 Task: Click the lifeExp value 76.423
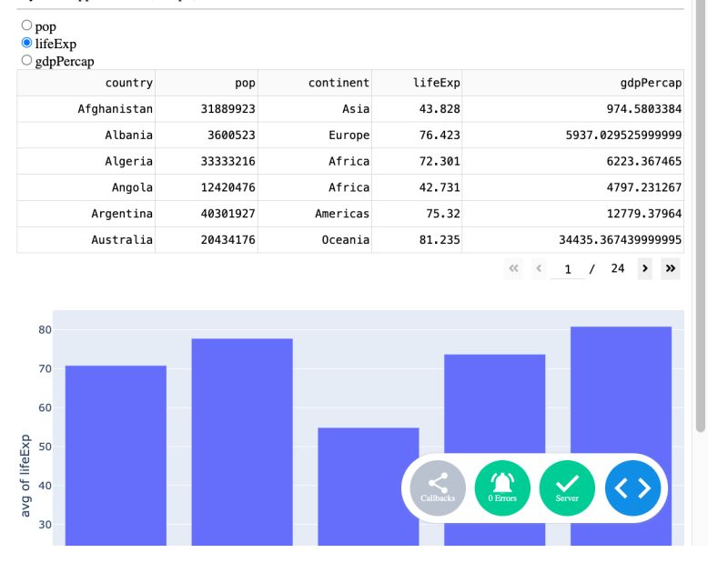[x=417, y=136]
